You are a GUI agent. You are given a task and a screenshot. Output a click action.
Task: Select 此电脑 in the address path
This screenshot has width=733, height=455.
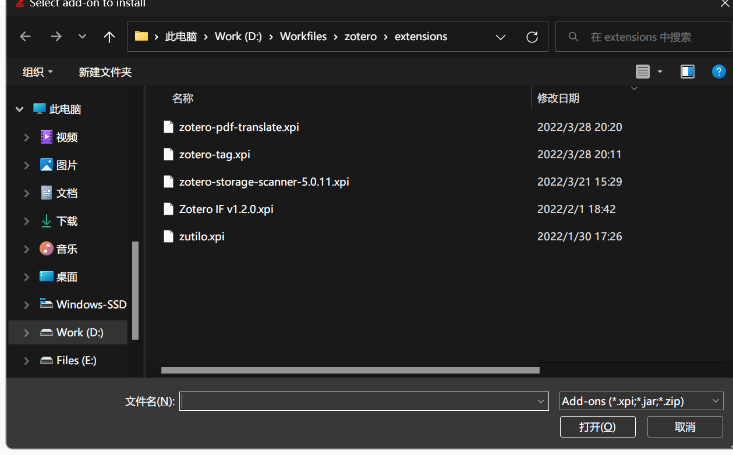180,36
